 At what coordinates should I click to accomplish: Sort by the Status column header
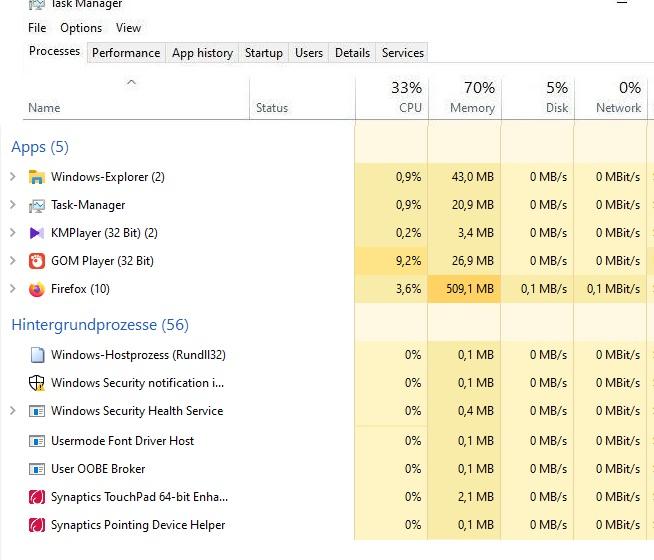272,108
